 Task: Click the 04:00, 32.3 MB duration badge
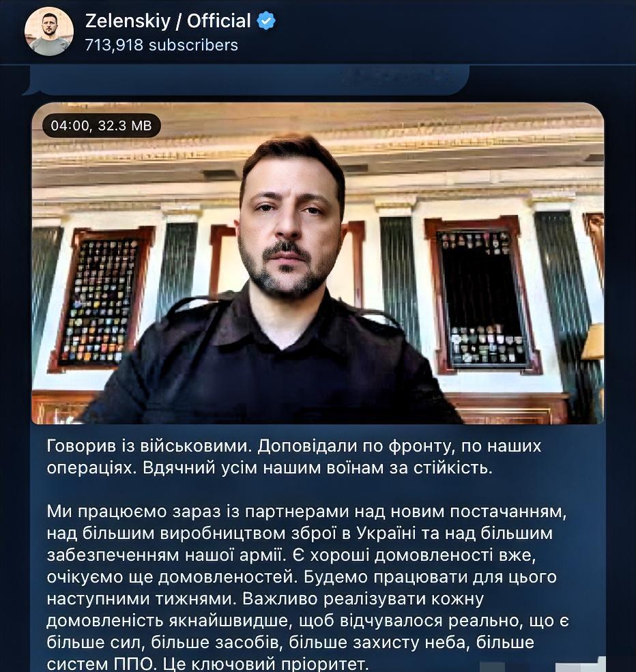pos(102,126)
